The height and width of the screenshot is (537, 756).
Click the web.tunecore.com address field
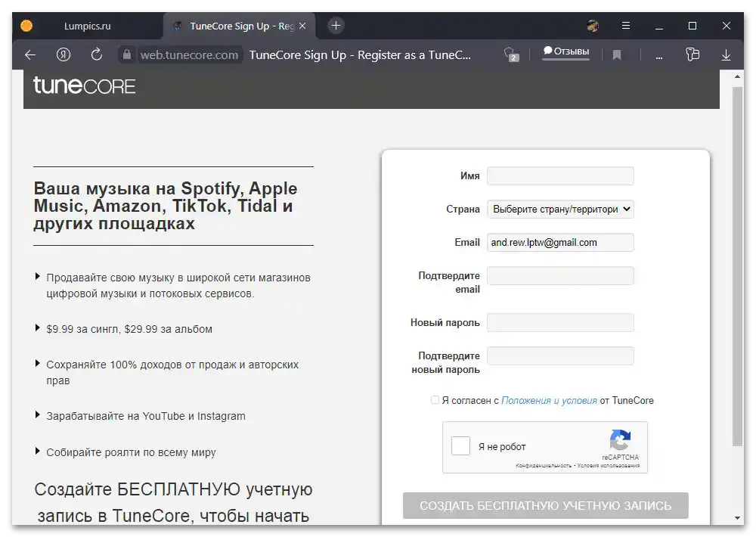click(190, 55)
